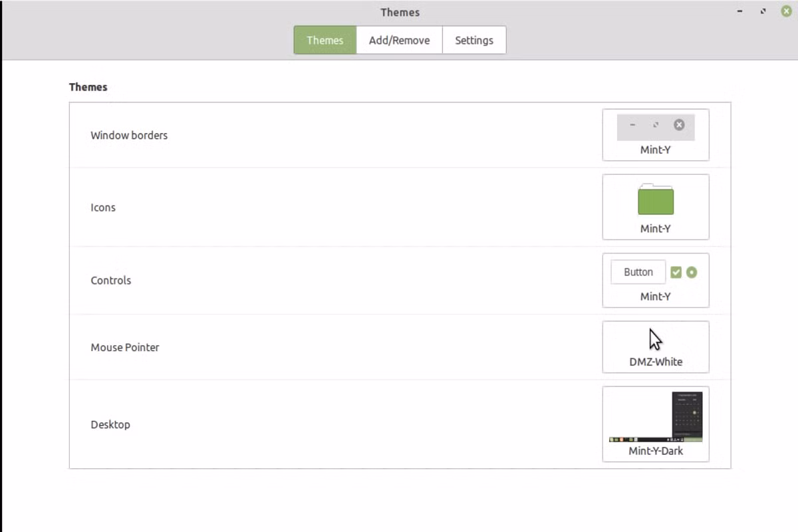The height and width of the screenshot is (532, 798).
Task: Open the Mint-Y-Dark desktop theme chooser
Action: (x=656, y=424)
